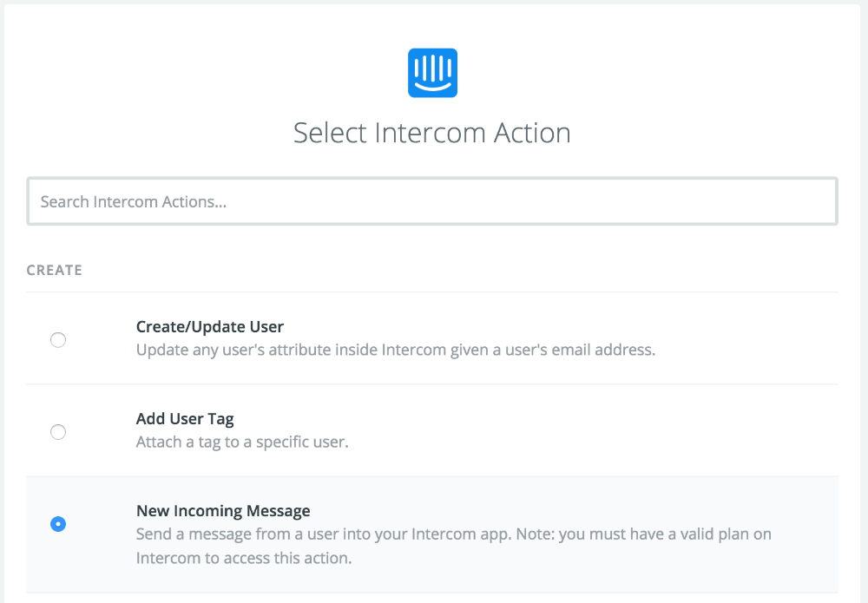868x603 pixels.
Task: Click the "New Incoming Message" action title
Action: coord(223,511)
